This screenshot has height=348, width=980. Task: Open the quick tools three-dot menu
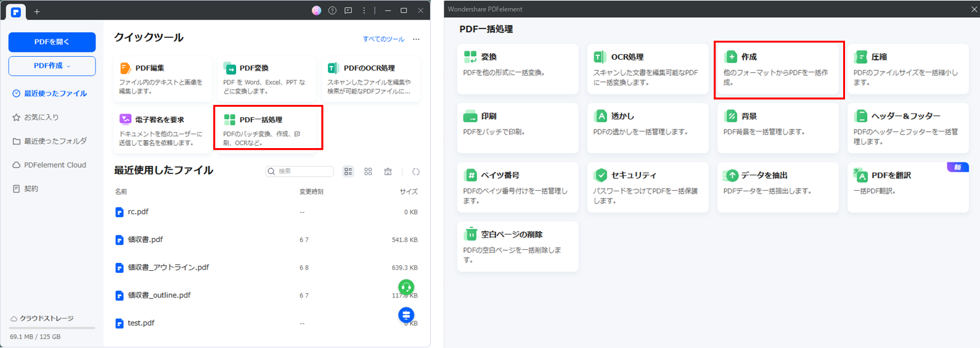(x=416, y=39)
